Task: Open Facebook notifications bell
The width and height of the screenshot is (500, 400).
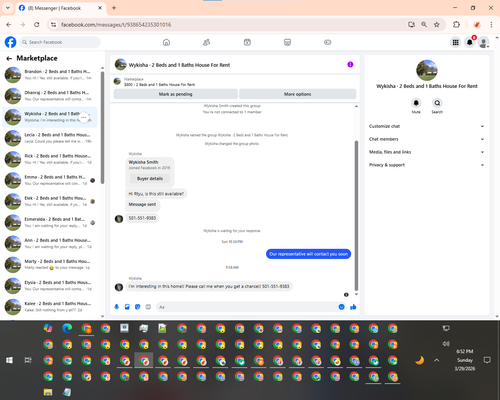Action: 470,42
